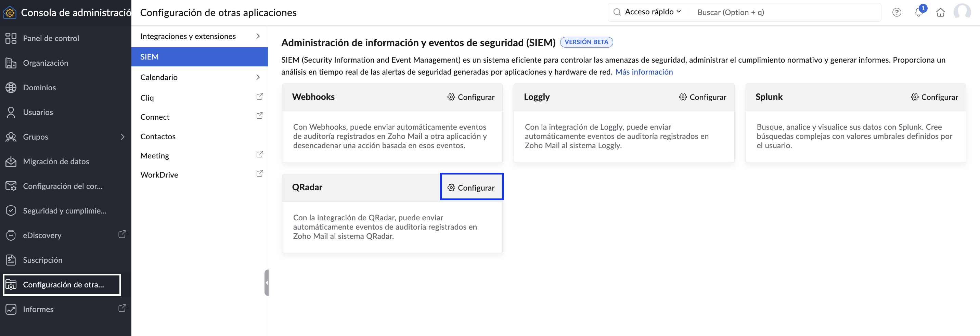Configure the QRadar integration
This screenshot has width=980, height=336.
click(x=471, y=187)
